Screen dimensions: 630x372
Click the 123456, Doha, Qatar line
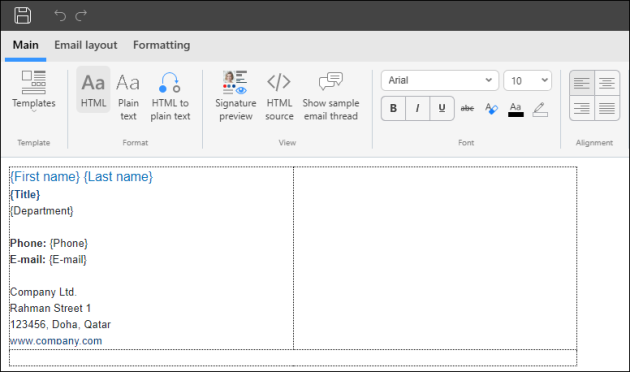click(60, 324)
